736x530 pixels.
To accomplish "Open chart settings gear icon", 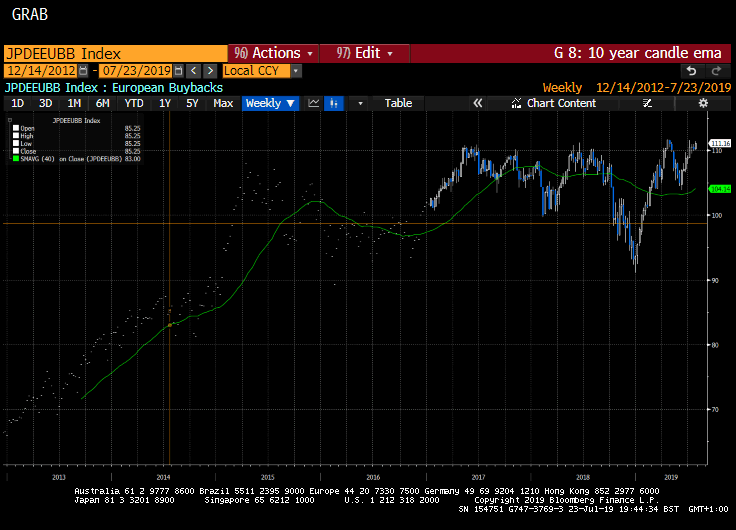I will [x=703, y=103].
